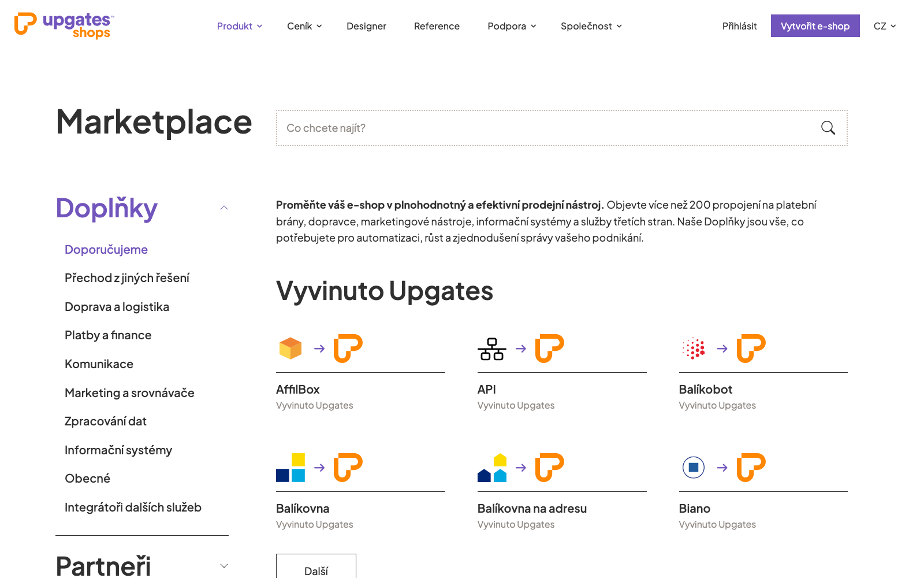Click the Upgates logo in Biano card

pyautogui.click(x=751, y=468)
